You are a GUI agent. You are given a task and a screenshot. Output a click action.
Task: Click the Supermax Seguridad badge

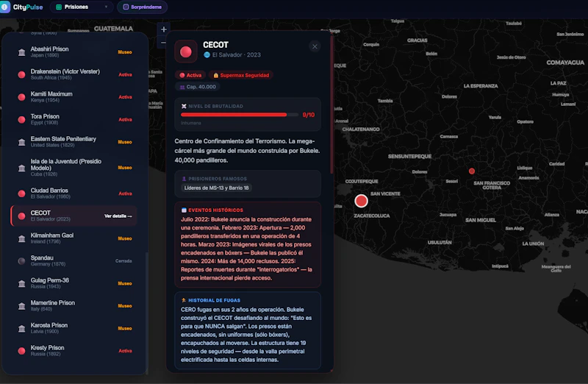pos(241,75)
